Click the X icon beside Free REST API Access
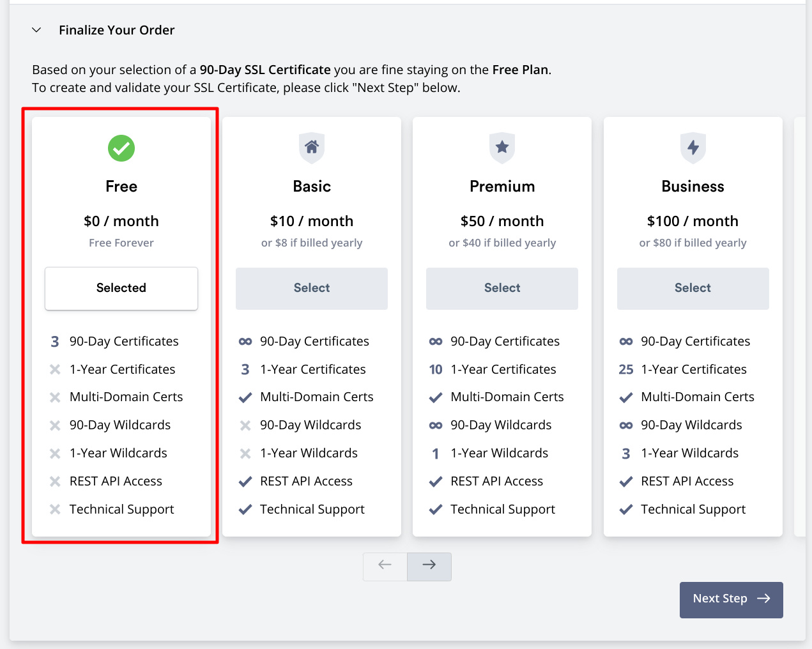 click(x=54, y=481)
